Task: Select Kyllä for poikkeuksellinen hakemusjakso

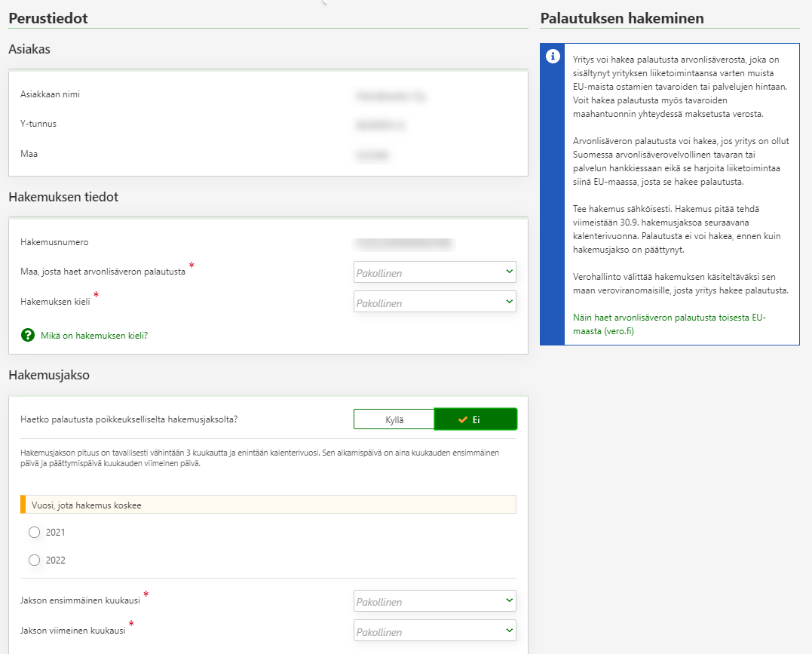Action: coord(394,419)
